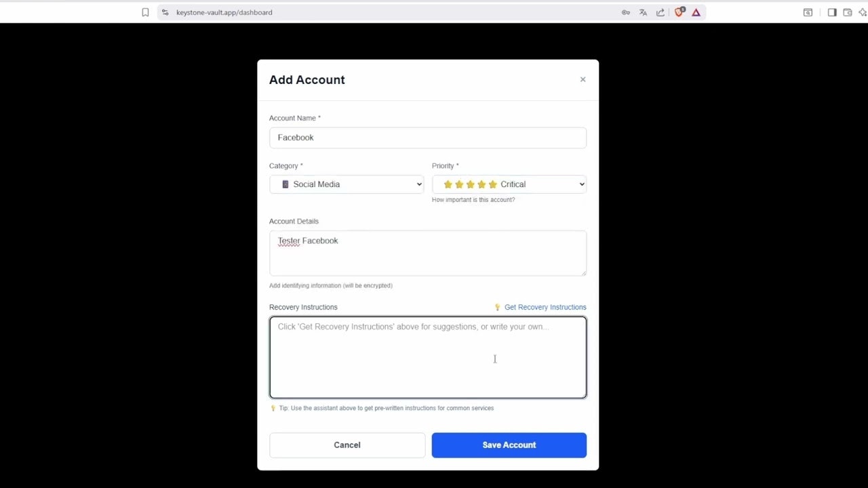Click the browser address bar URL

pos(224,12)
